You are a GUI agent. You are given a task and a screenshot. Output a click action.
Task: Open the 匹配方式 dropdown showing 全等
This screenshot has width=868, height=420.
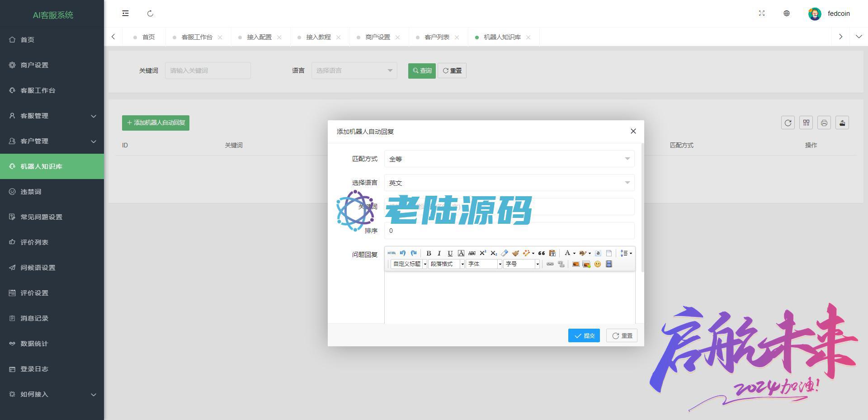tap(509, 159)
